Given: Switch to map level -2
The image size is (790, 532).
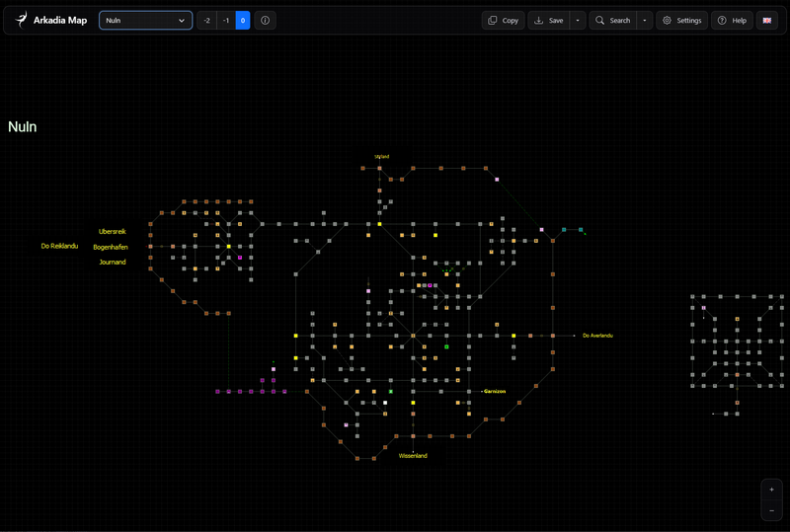Looking at the screenshot, I should tap(206, 20).
